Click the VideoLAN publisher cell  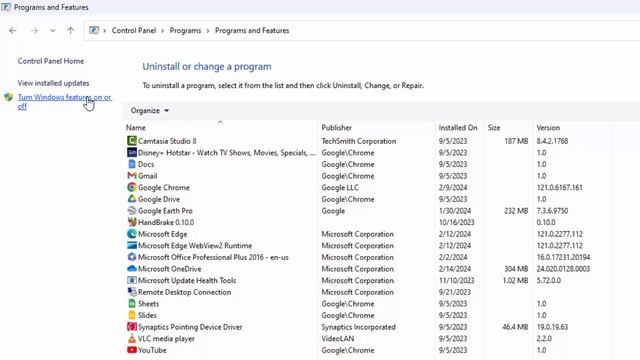click(x=338, y=339)
